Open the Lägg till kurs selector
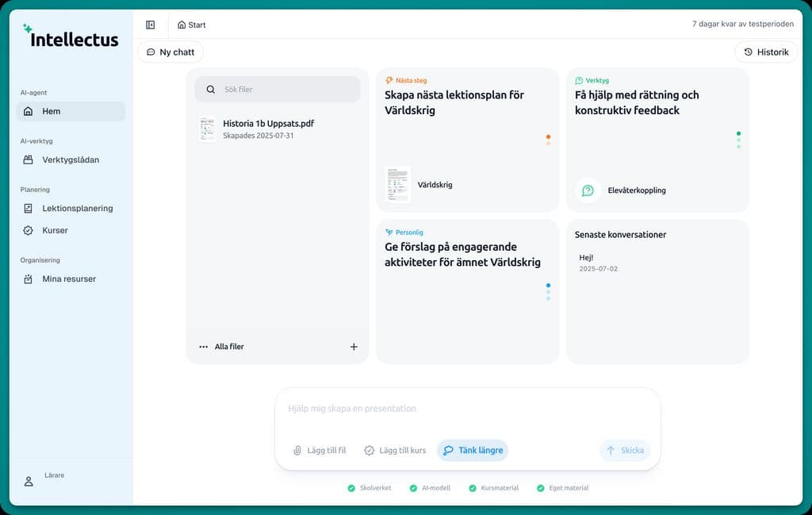 pyautogui.click(x=395, y=450)
